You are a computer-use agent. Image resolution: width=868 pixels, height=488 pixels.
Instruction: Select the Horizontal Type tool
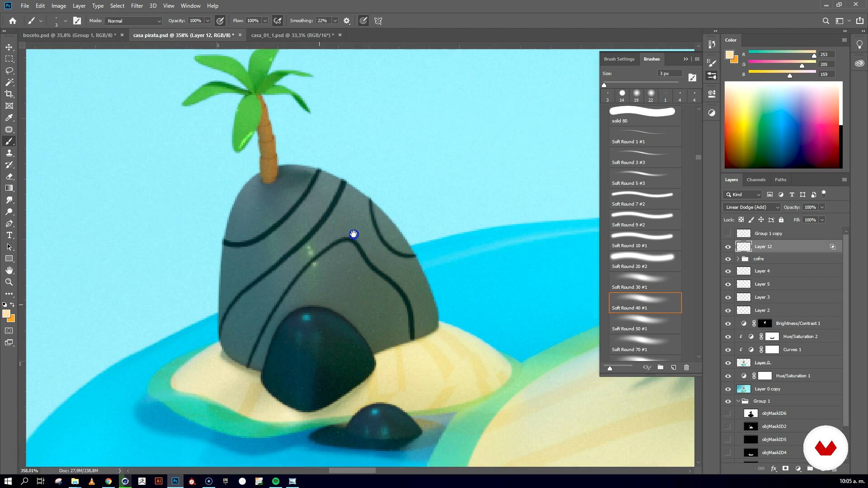point(9,235)
